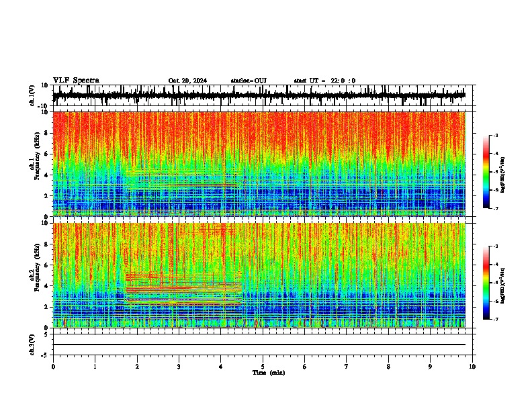This screenshot has height=411, width=532.
Task: Select the date text "Oct. 20, 2024"
Action: [x=187, y=81]
